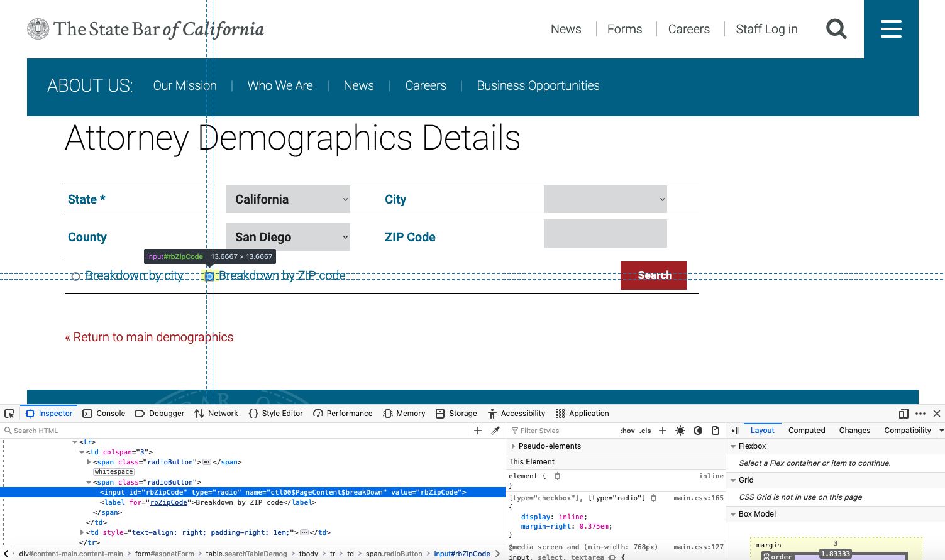Close the developer tools panel

click(x=937, y=414)
